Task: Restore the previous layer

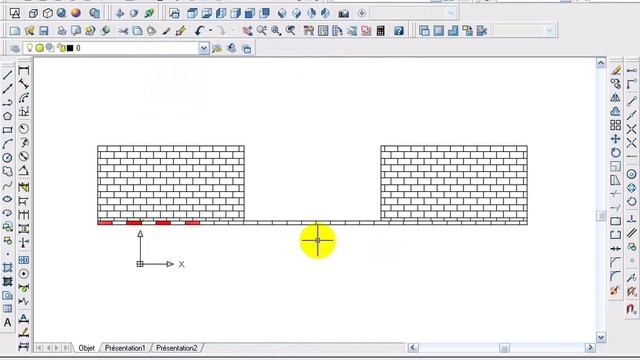Action: (232, 49)
